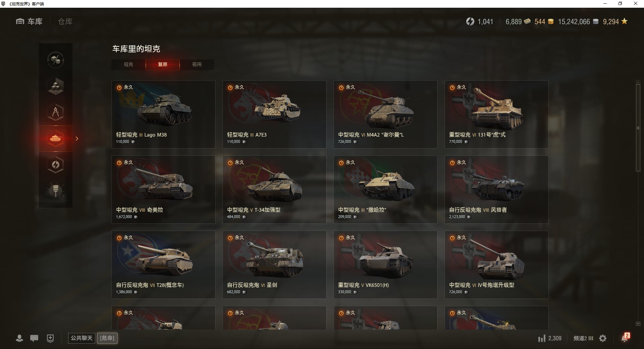Select the Lago M38 tank card
644x349 pixels.
(163, 114)
